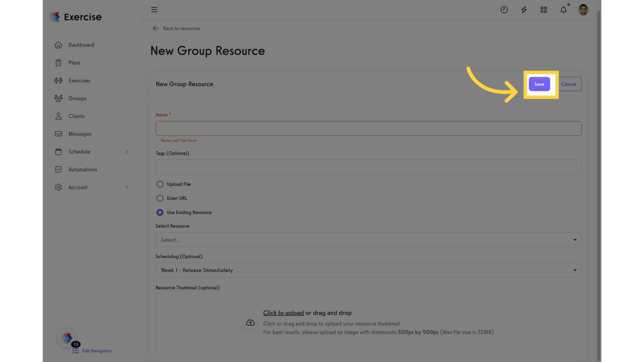Select the Enter URL radio option
The width and height of the screenshot is (644, 362).
pyautogui.click(x=160, y=198)
